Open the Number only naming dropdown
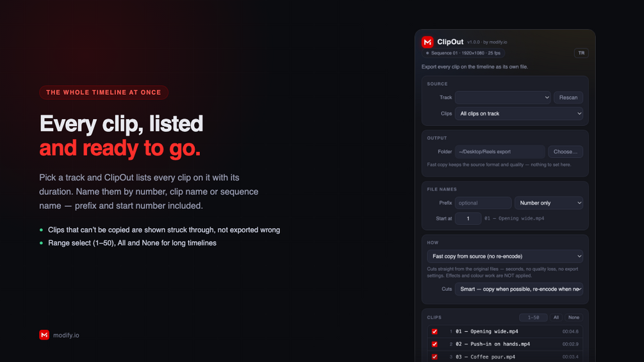The image size is (644, 362). point(549,202)
